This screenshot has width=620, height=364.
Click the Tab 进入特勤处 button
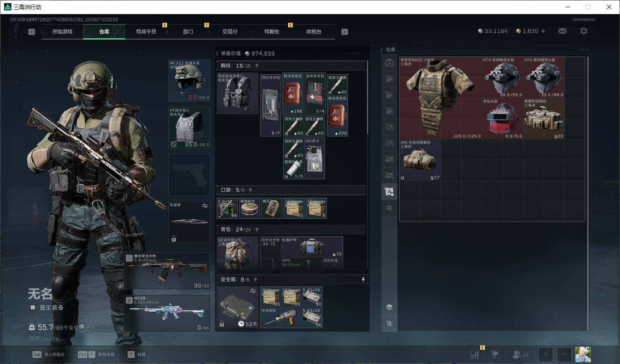coord(48,354)
